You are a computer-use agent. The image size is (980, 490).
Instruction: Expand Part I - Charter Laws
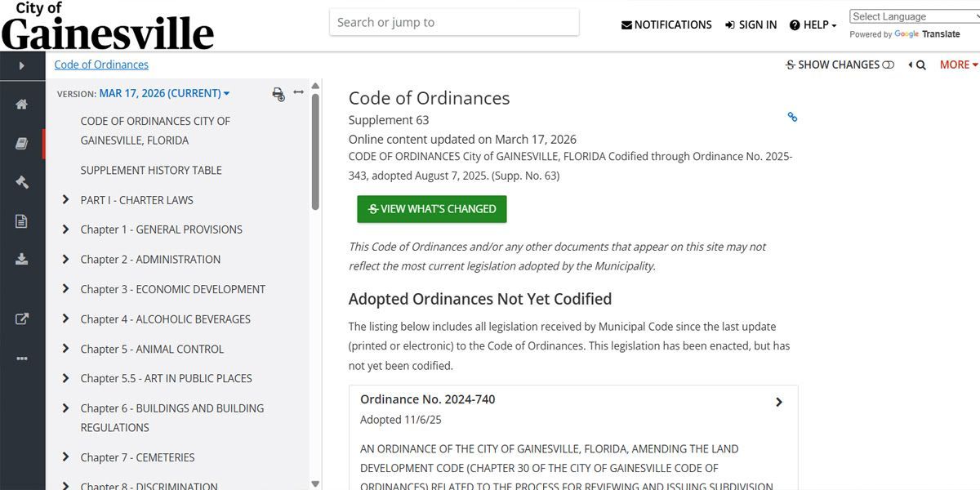click(65, 199)
